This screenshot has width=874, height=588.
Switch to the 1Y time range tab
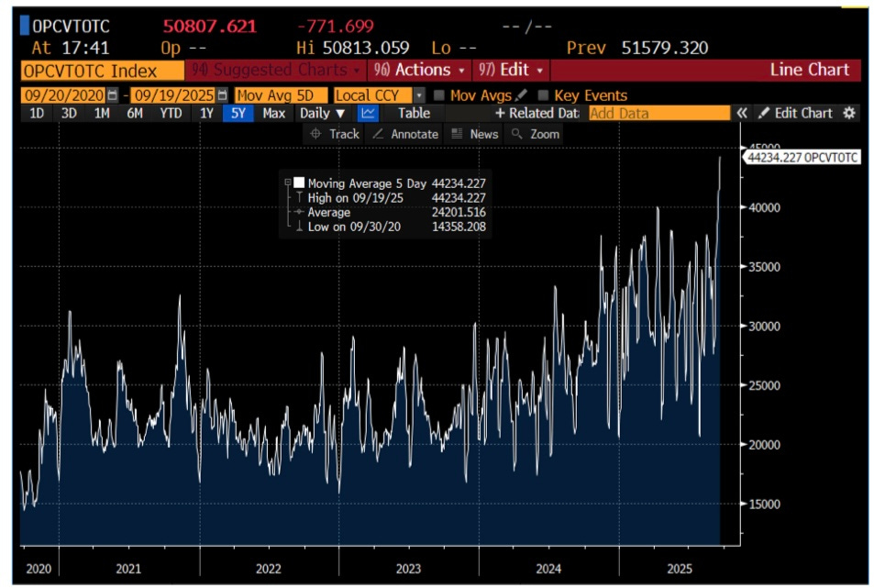[206, 113]
